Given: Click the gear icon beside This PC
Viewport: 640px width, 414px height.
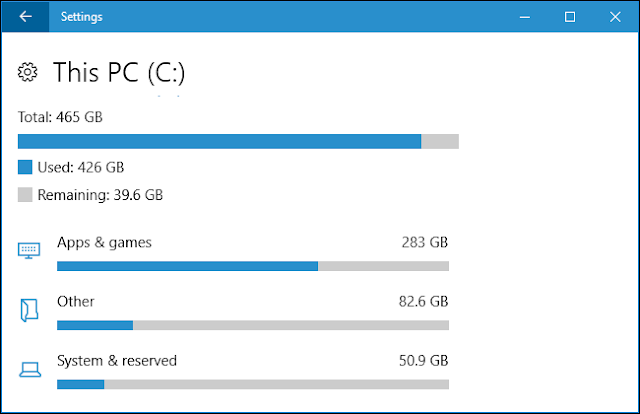Looking at the screenshot, I should [29, 72].
